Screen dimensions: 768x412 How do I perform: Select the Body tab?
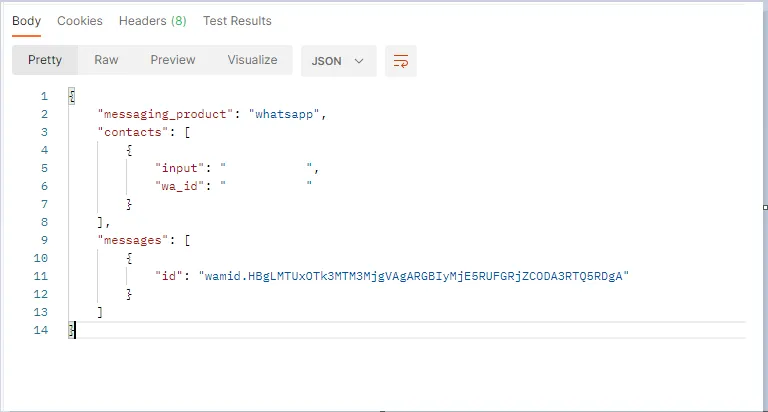pos(26,21)
